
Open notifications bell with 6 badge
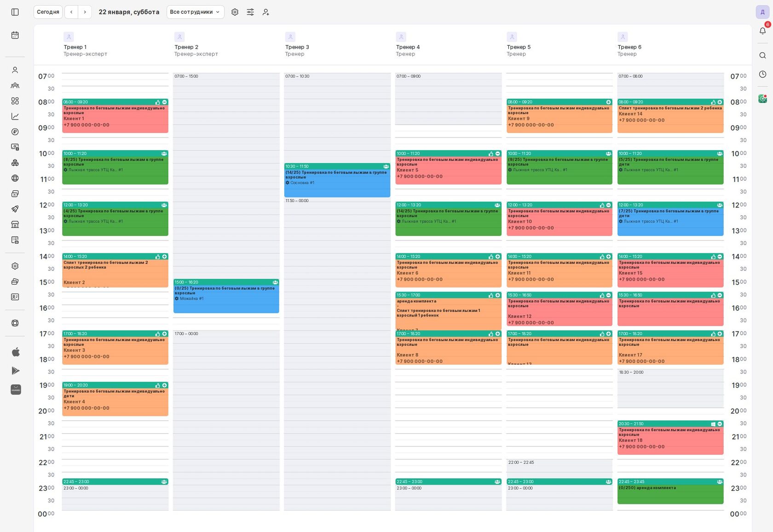[x=763, y=30]
